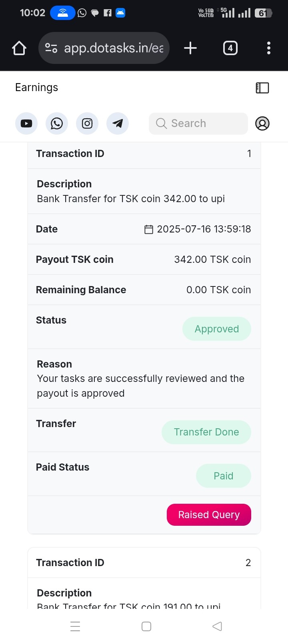Open the user profile icon
Viewport: 288px width, 644px height.
pos(262,123)
